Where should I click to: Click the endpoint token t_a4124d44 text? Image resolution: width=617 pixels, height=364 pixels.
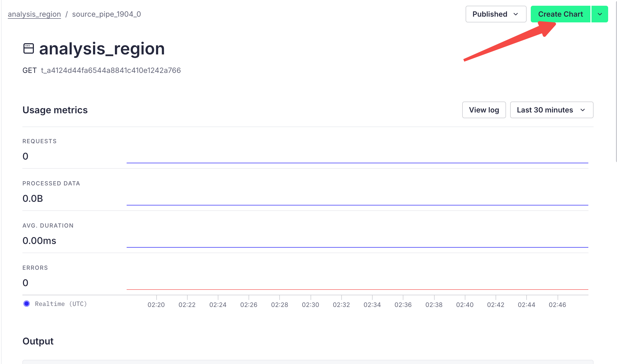point(111,70)
